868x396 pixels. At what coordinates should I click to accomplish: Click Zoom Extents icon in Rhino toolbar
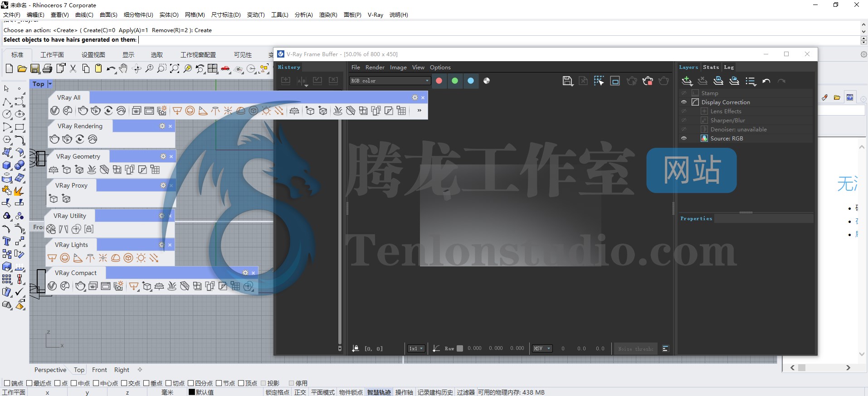pos(175,69)
